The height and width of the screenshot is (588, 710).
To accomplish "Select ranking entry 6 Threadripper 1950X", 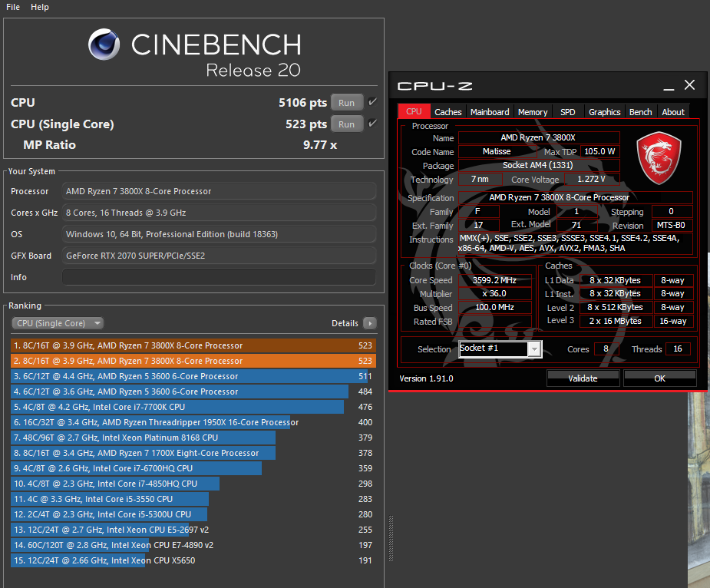I will coord(193,422).
